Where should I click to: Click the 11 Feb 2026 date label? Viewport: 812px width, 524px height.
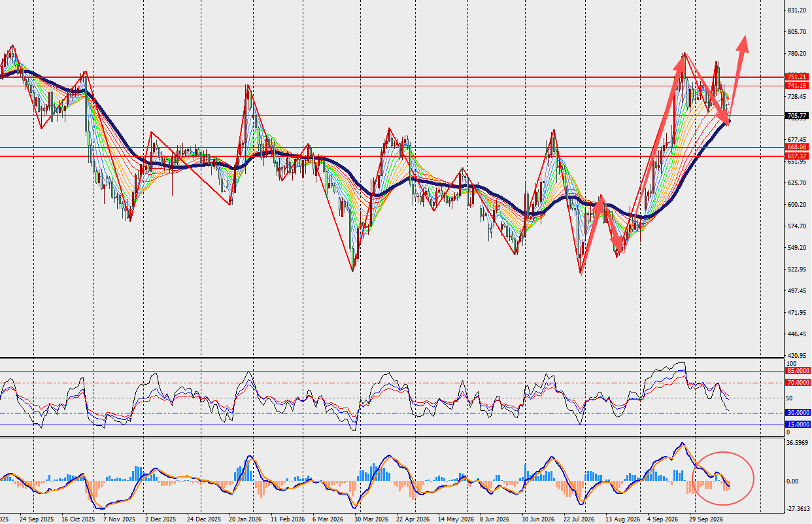287,519
